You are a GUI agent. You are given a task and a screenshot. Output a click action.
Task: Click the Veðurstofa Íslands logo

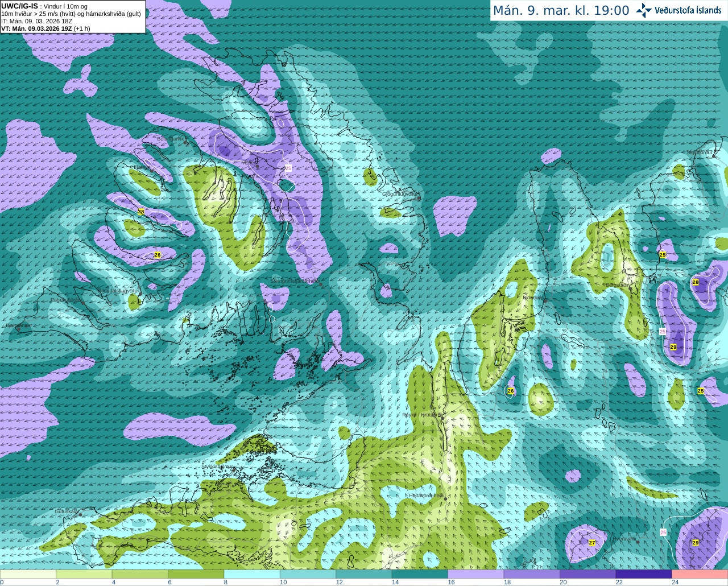click(679, 10)
